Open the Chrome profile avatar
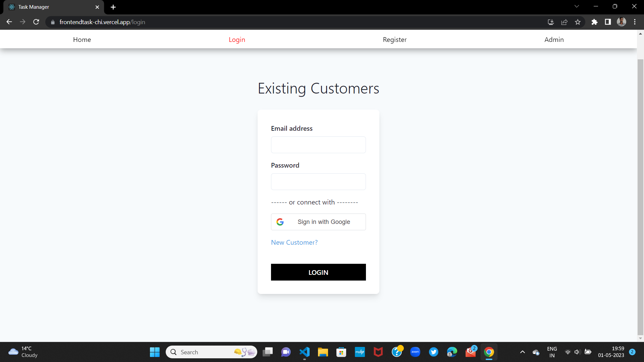The width and height of the screenshot is (644, 362). click(x=621, y=22)
